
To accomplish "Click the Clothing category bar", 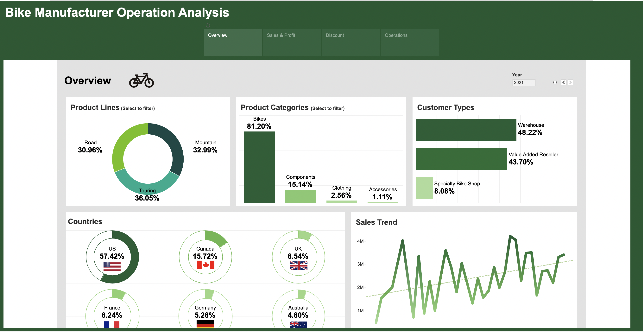I will pyautogui.click(x=342, y=201).
